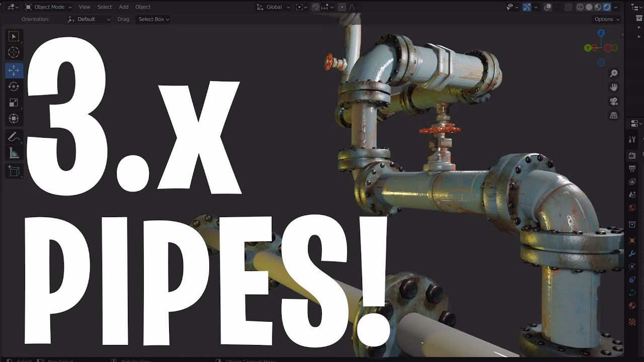Expand the Options dropdown
This screenshot has height=362, width=644.
(x=606, y=19)
